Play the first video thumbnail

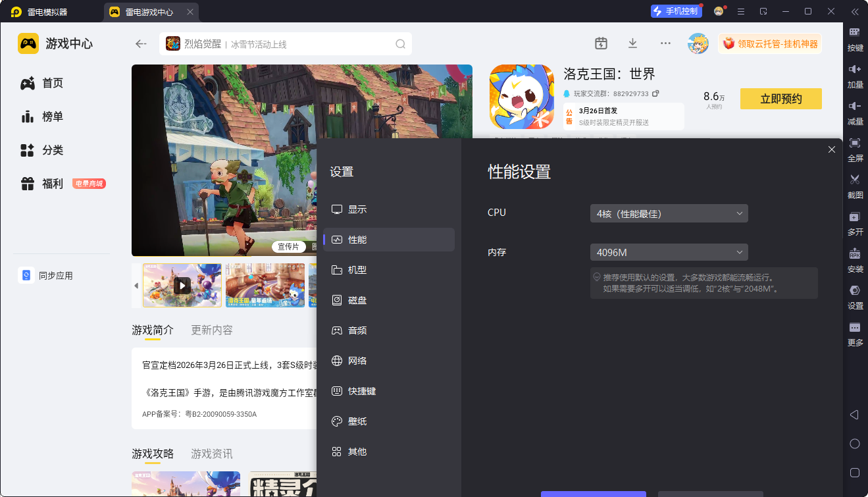pyautogui.click(x=182, y=285)
